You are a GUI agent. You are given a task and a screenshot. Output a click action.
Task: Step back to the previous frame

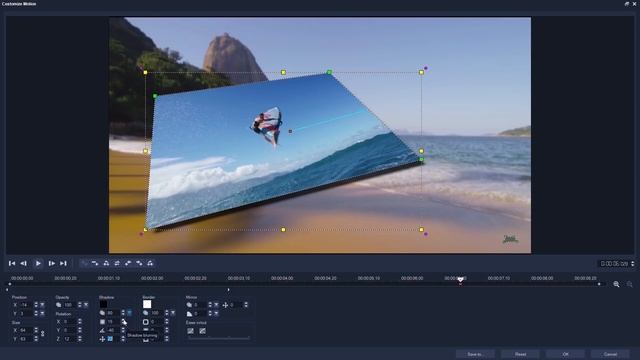(x=24, y=264)
